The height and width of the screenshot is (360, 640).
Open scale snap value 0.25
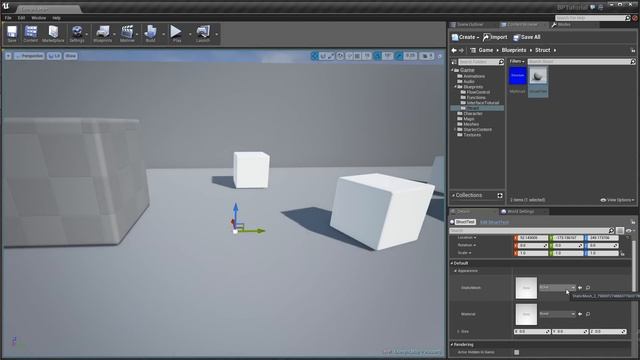[410, 56]
